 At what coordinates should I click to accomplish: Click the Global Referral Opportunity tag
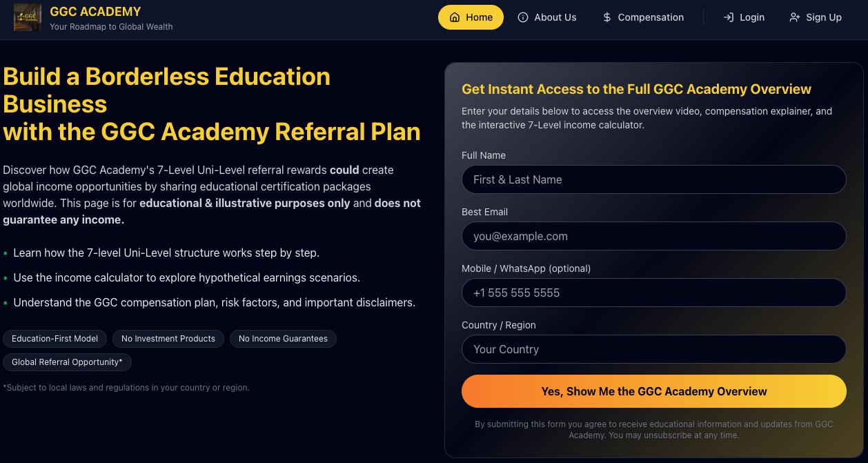[x=67, y=362]
